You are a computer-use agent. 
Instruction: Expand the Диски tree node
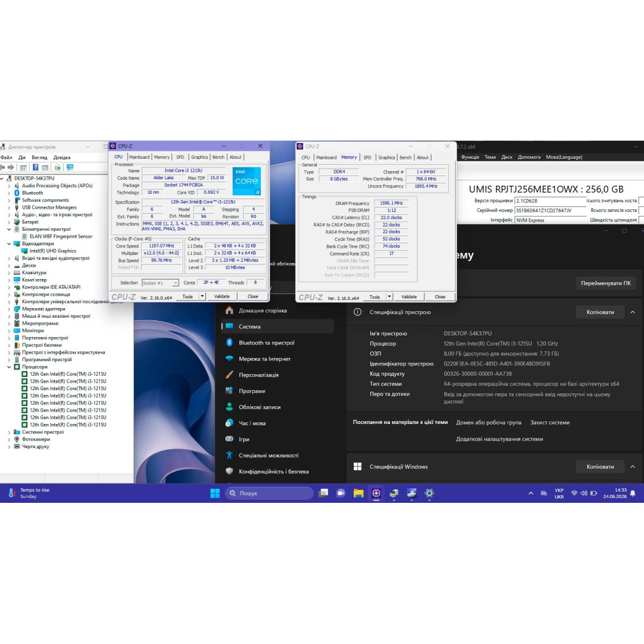point(9,265)
